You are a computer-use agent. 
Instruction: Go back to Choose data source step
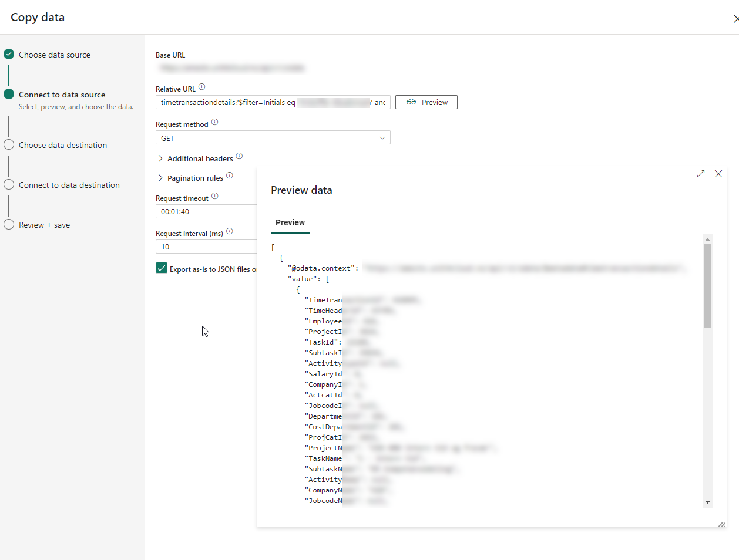click(x=54, y=55)
